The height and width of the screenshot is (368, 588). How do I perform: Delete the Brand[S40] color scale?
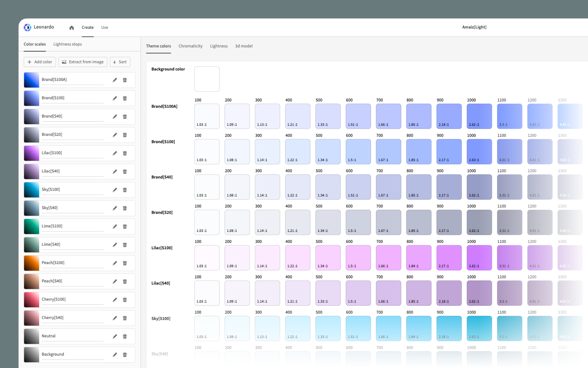tap(125, 117)
